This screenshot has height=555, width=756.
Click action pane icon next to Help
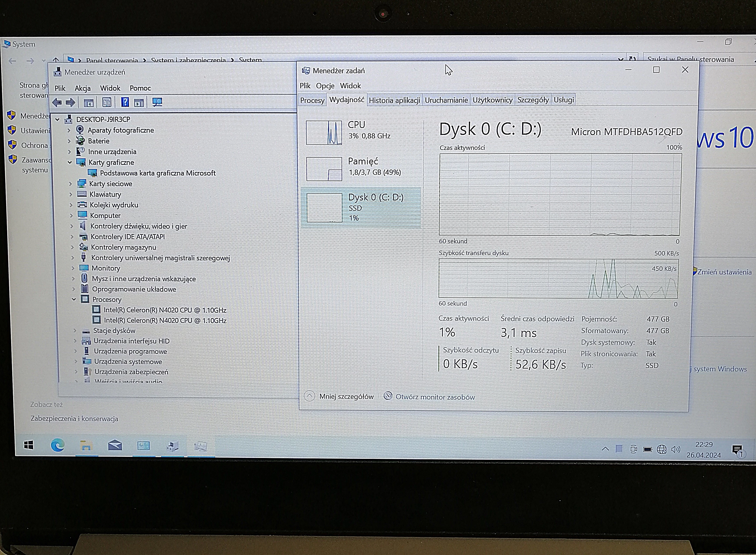[x=139, y=103]
